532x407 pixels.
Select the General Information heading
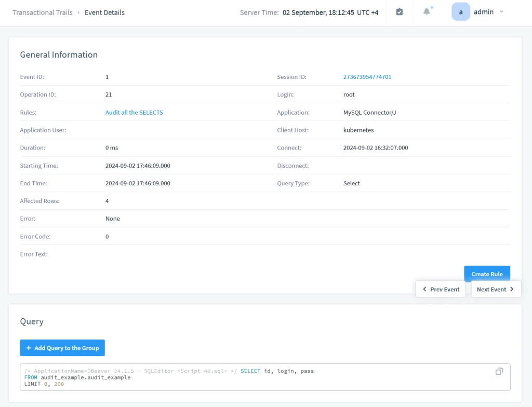coord(59,55)
